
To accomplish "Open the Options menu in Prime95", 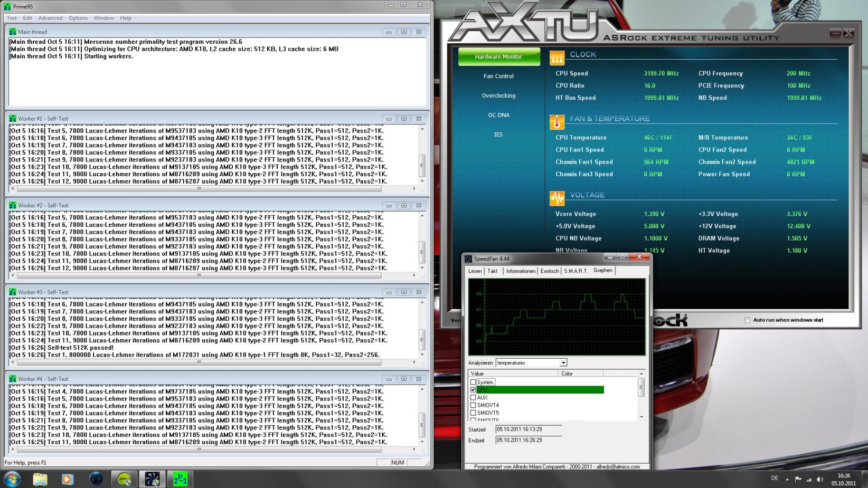I will 78,18.
